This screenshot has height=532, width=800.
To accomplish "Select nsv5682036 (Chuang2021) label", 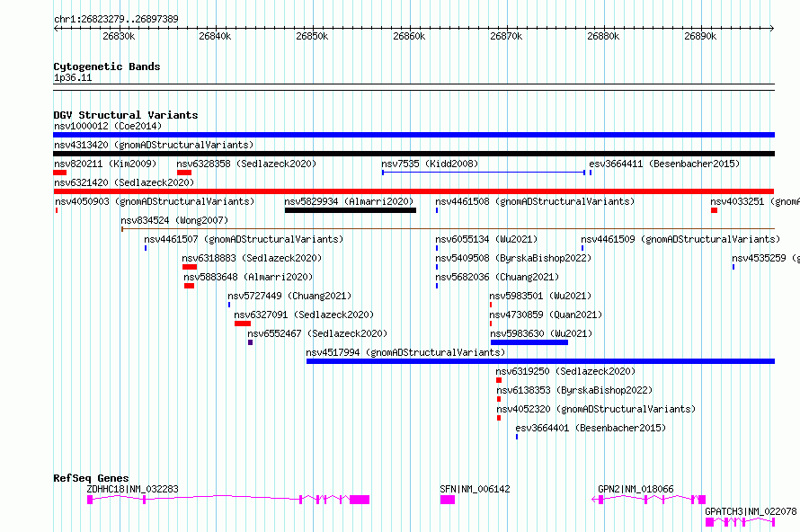I will pyautogui.click(x=497, y=277).
